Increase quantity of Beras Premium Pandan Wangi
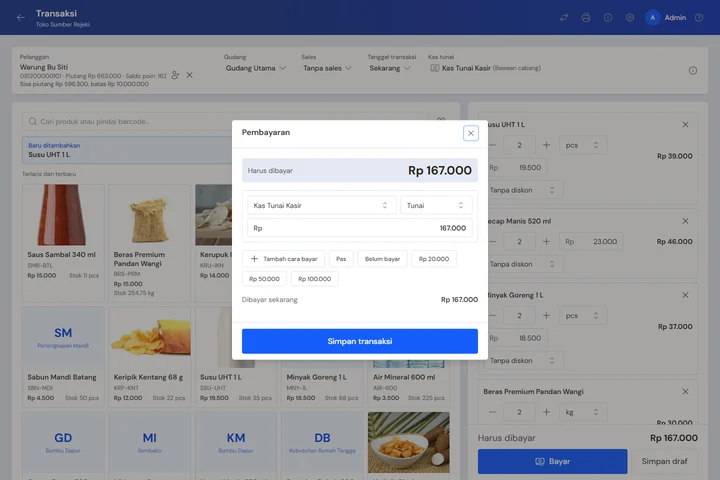Viewport: 720px width, 480px height. click(546, 412)
